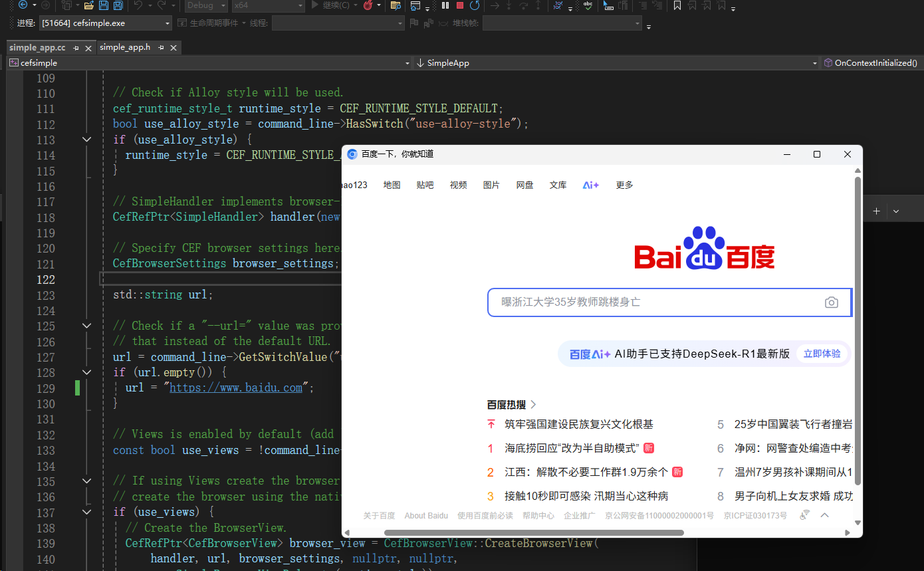Open the SimpleApp class dropdown
The height and width of the screenshot is (571, 924).
pyautogui.click(x=617, y=63)
